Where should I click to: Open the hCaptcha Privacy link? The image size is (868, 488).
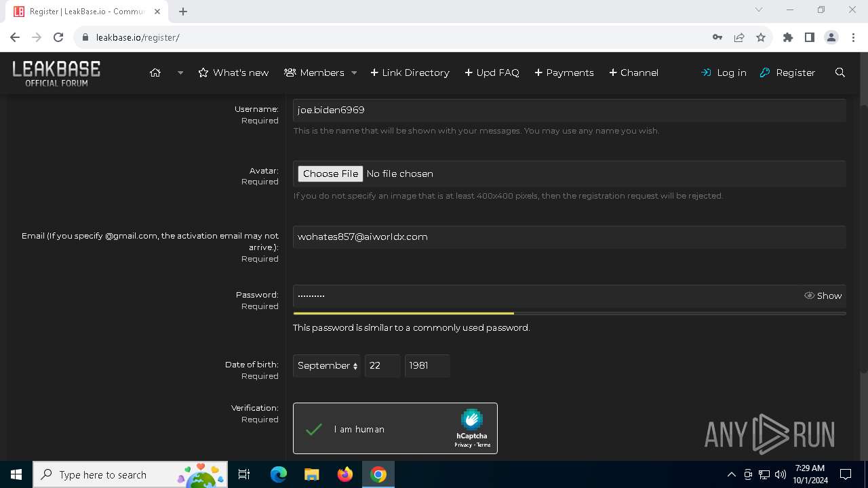tap(462, 445)
